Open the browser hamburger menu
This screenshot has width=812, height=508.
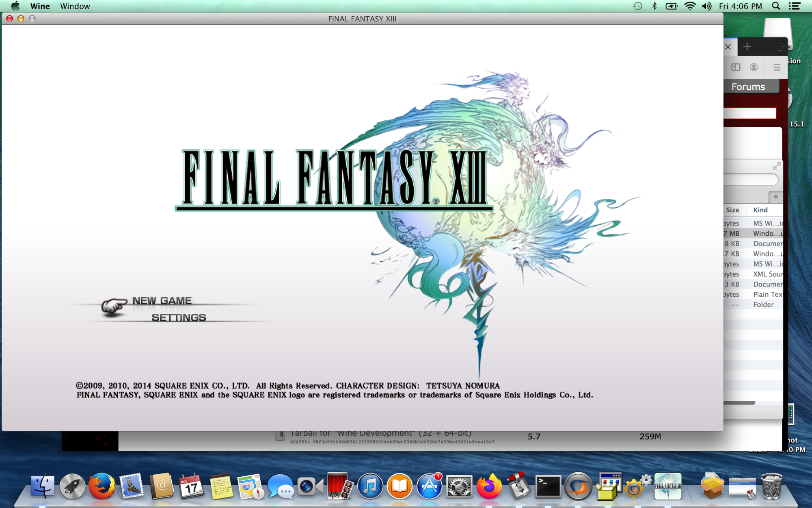[x=777, y=67]
